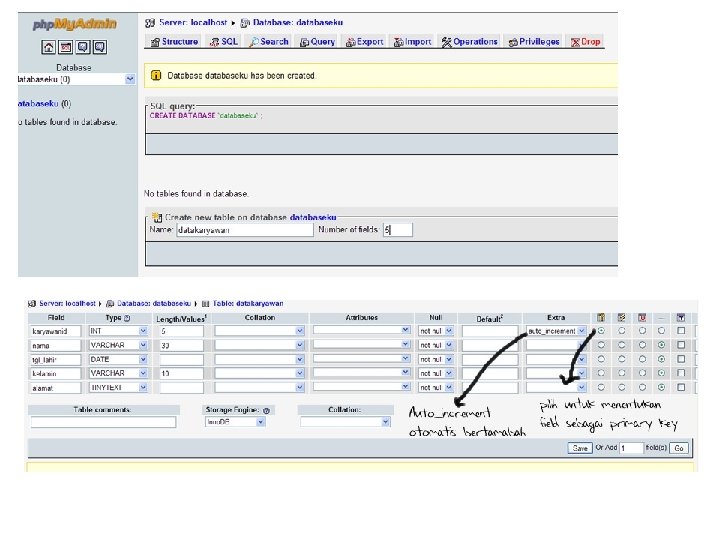The width and height of the screenshot is (720, 540).
Task: Open the SQL tab
Action: (x=224, y=42)
